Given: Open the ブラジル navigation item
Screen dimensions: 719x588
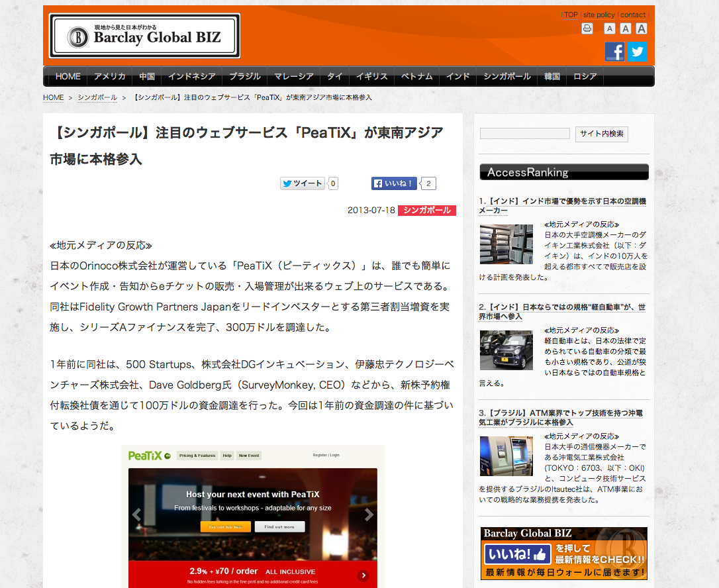Looking at the screenshot, I should click(x=245, y=76).
